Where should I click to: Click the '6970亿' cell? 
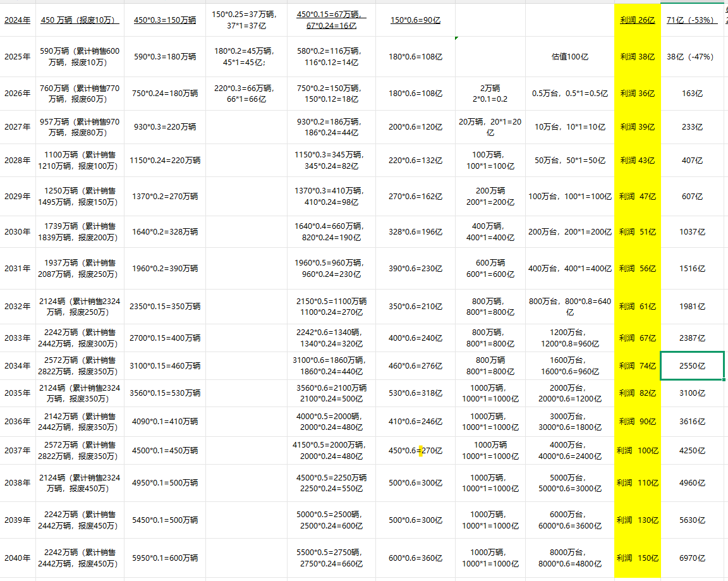click(x=692, y=558)
